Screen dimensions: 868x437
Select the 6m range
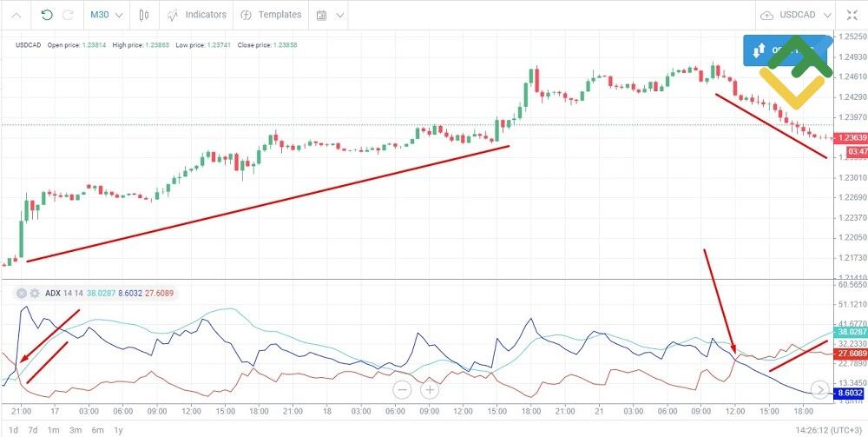[x=97, y=430]
